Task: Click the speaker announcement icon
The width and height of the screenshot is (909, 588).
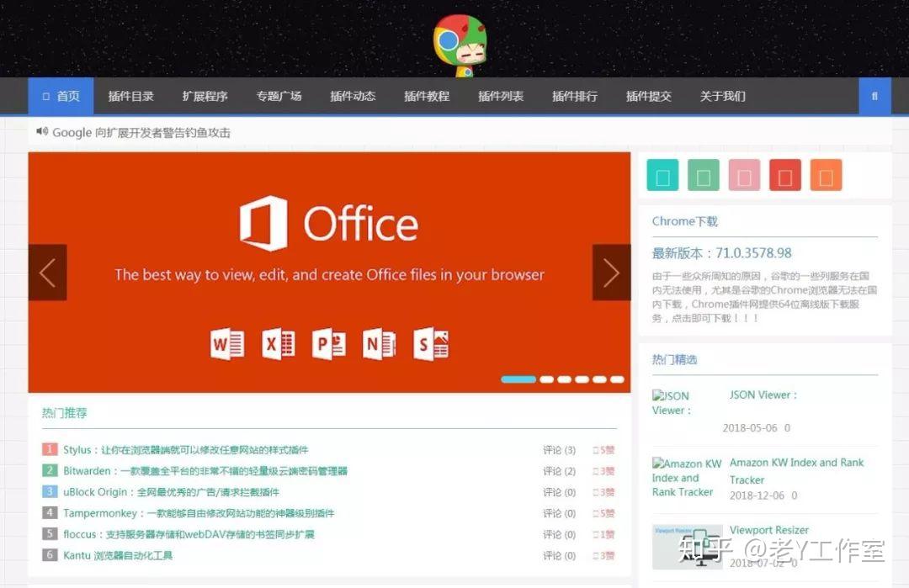Action: pyautogui.click(x=42, y=131)
